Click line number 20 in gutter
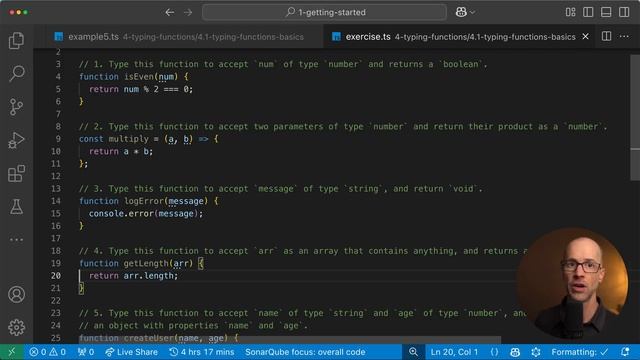Viewport: 640px width, 360px height. [56, 276]
